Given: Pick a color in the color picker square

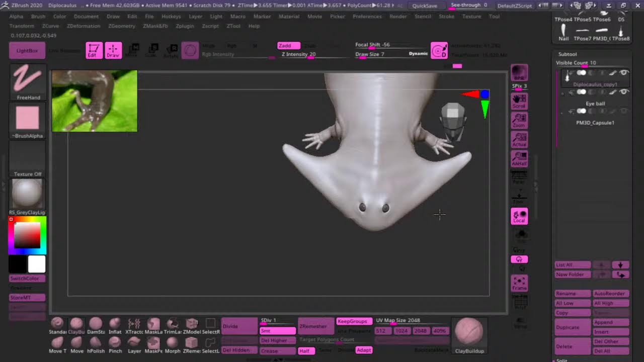Looking at the screenshot, I should click(27, 235).
